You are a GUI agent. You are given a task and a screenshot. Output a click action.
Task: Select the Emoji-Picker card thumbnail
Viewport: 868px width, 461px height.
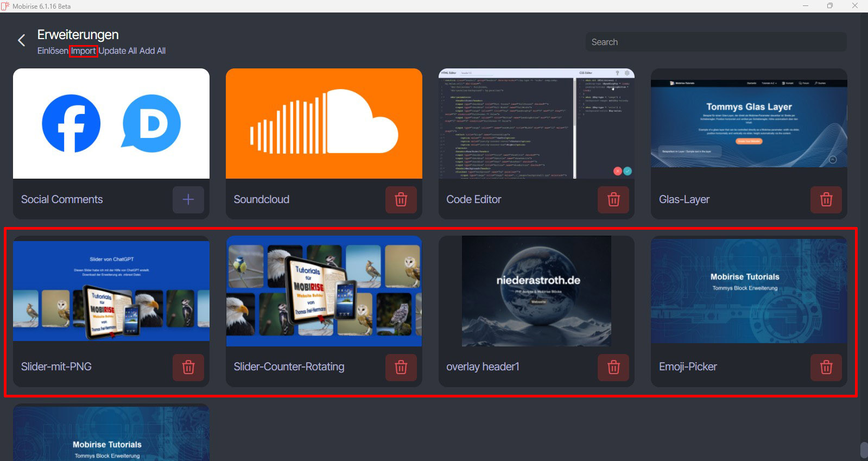(x=749, y=291)
